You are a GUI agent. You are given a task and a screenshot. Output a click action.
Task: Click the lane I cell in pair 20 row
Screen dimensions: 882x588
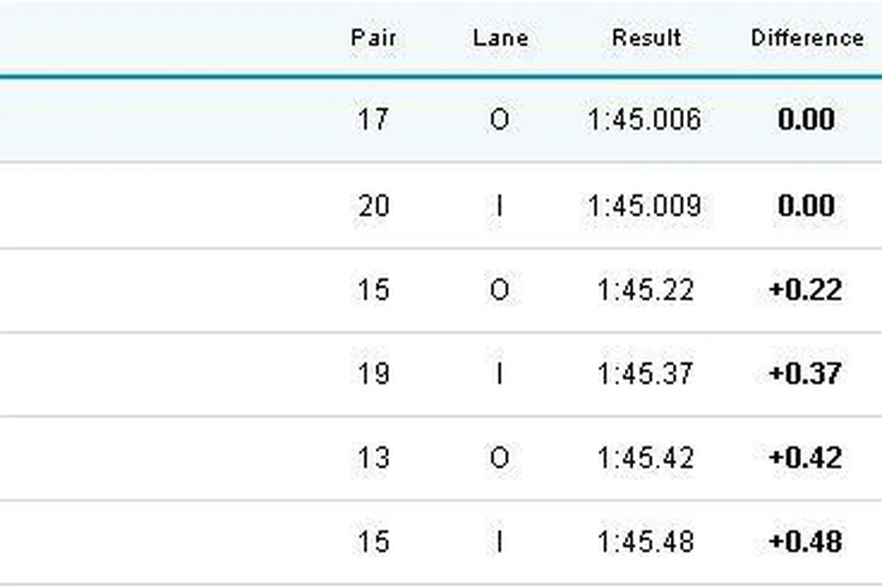(x=499, y=206)
